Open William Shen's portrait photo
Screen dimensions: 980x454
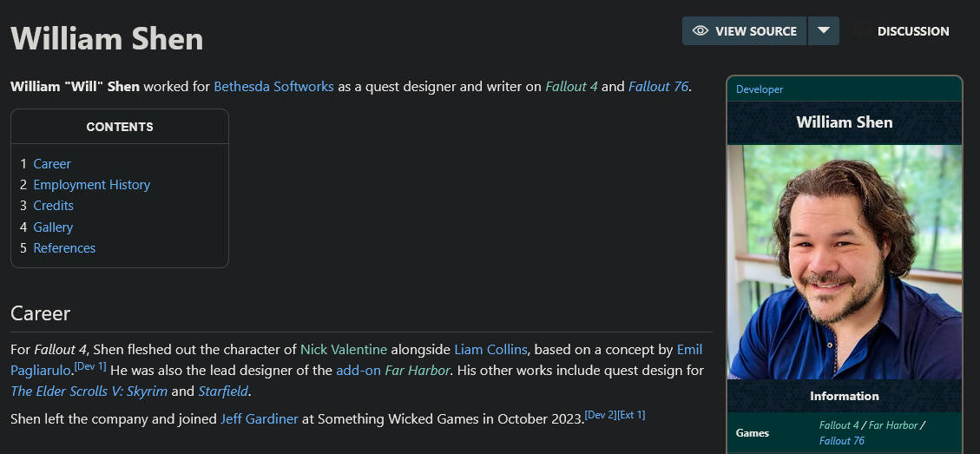[x=845, y=262]
